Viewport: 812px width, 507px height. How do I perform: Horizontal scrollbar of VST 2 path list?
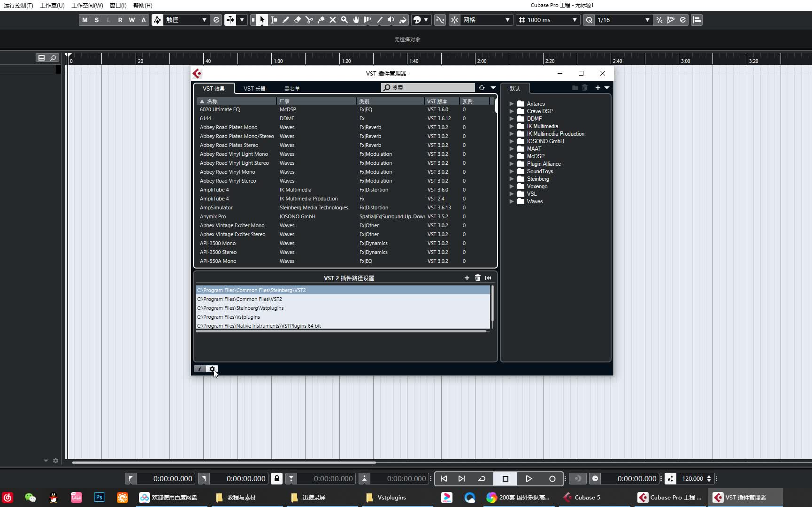click(x=341, y=331)
